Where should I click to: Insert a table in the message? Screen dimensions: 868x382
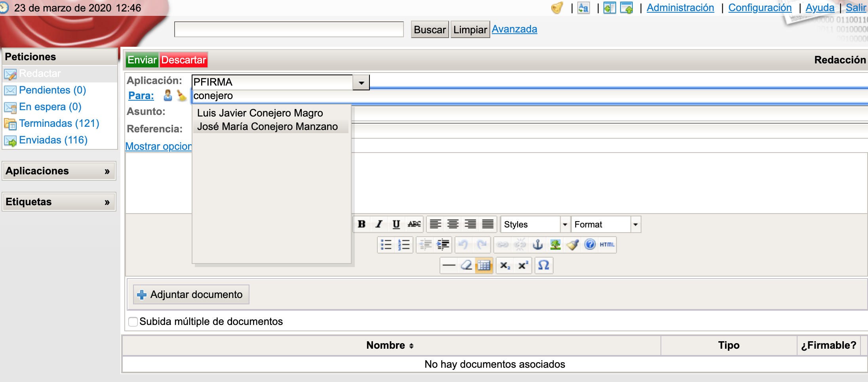[x=484, y=265]
